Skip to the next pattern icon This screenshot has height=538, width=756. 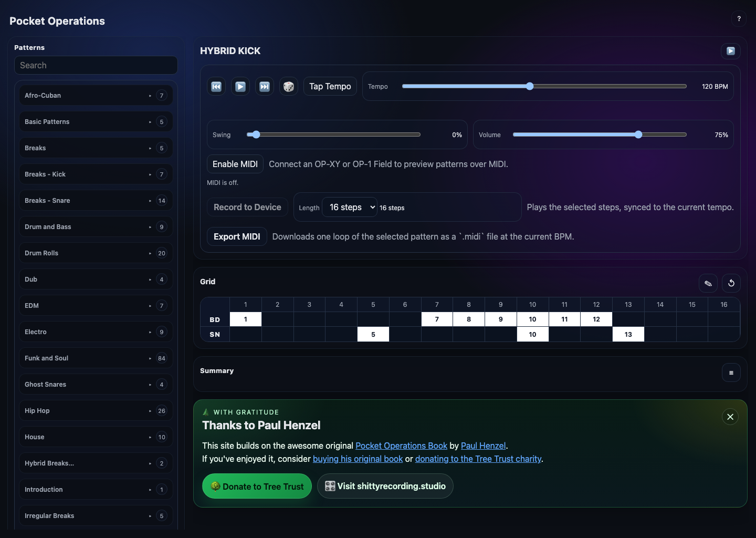click(265, 86)
